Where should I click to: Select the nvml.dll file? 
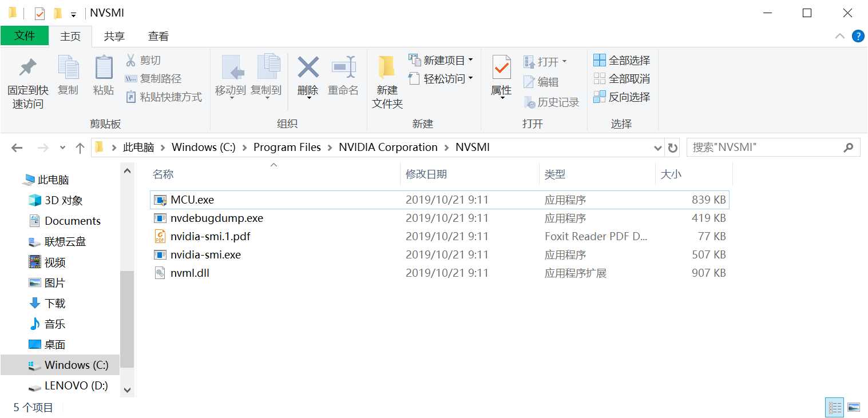(439, 273)
